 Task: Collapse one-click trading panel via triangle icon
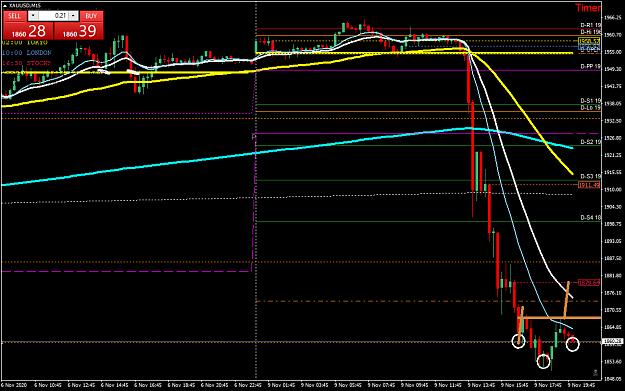(x=5, y=6)
